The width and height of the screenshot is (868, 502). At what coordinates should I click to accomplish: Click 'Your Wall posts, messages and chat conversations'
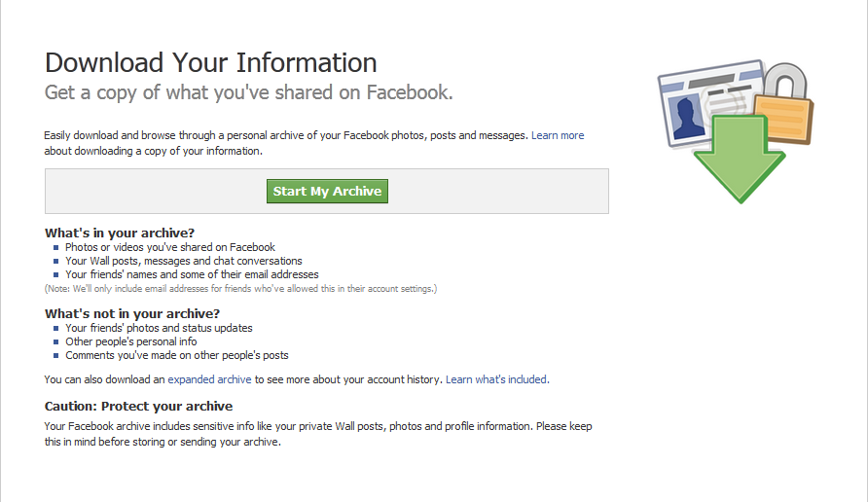[x=184, y=261]
